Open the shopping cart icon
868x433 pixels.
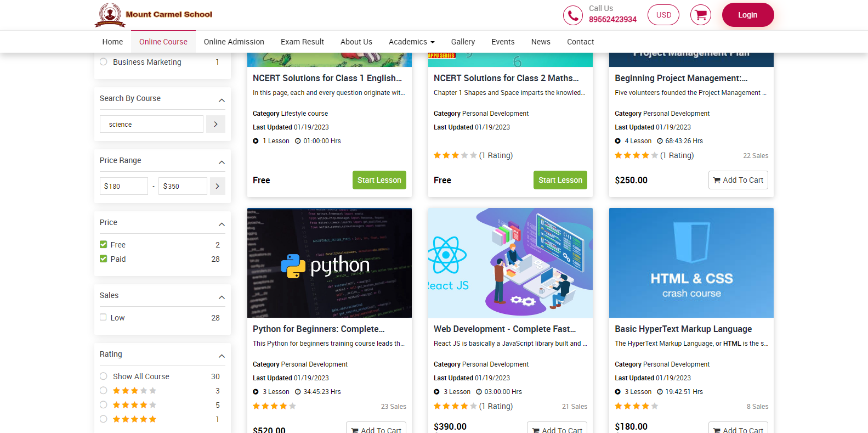pyautogui.click(x=700, y=15)
